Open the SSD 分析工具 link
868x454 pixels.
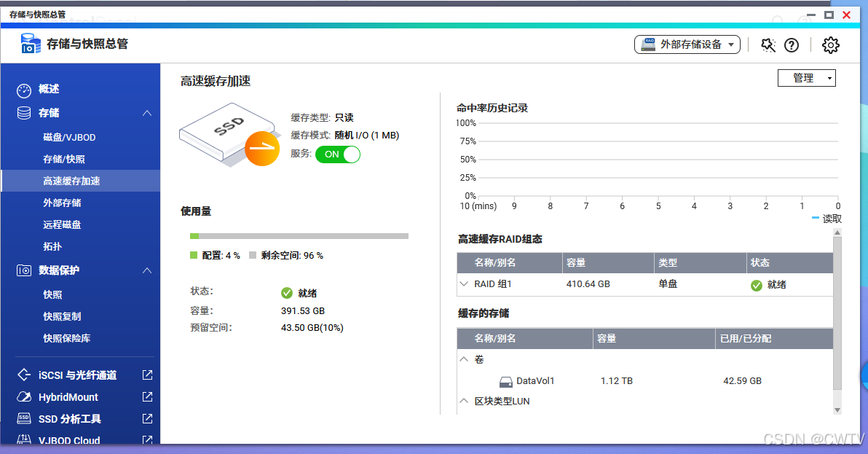(x=70, y=419)
